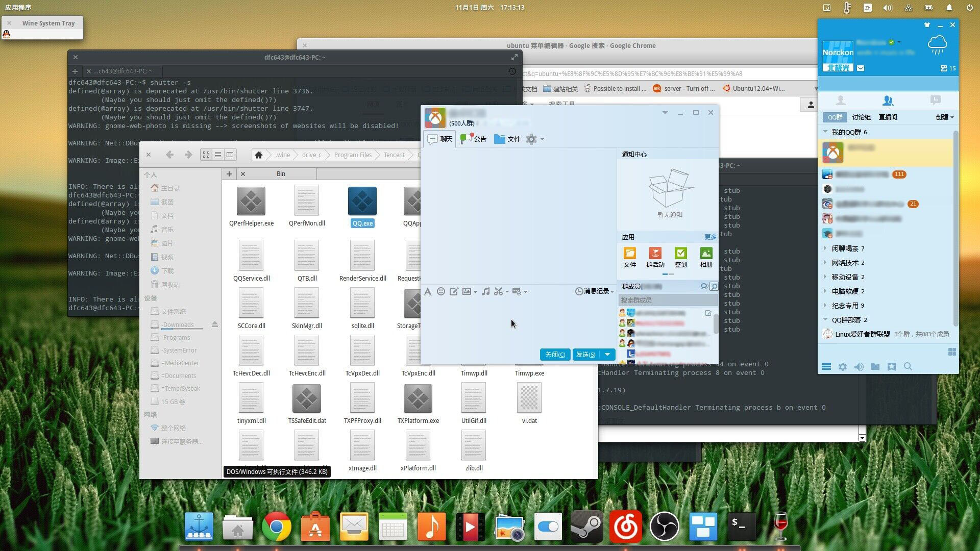Open Steam from the dock
This screenshot has height=551, width=980.
coord(586,527)
